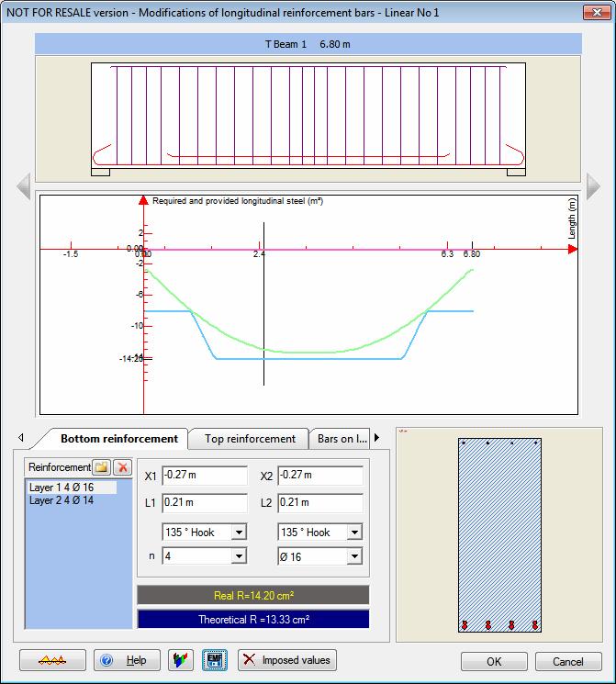The width and height of the screenshot is (616, 684).
Task: Open the Bars on l... tab
Action: [342, 439]
